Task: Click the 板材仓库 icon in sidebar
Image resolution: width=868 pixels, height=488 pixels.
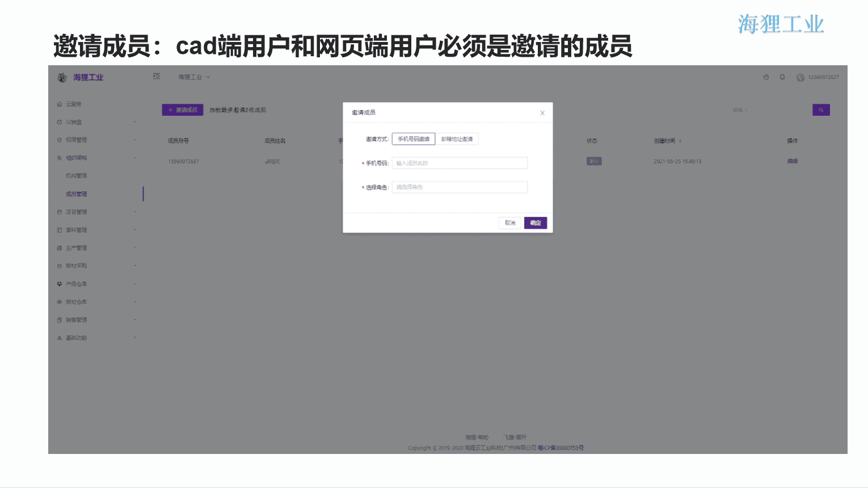Action: click(60, 302)
